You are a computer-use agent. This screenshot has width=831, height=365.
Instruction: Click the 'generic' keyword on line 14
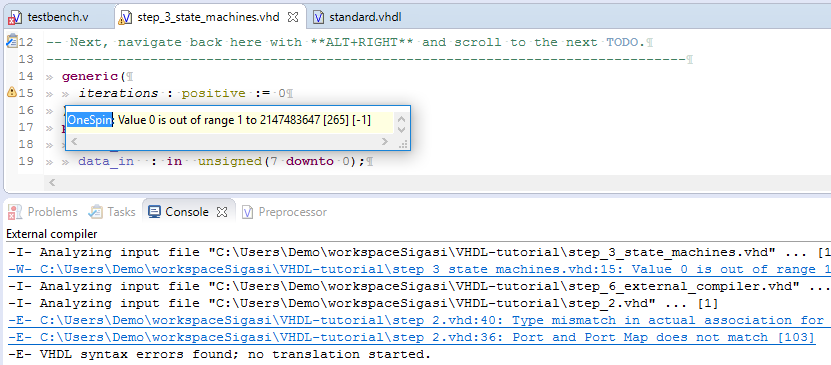pos(91,76)
